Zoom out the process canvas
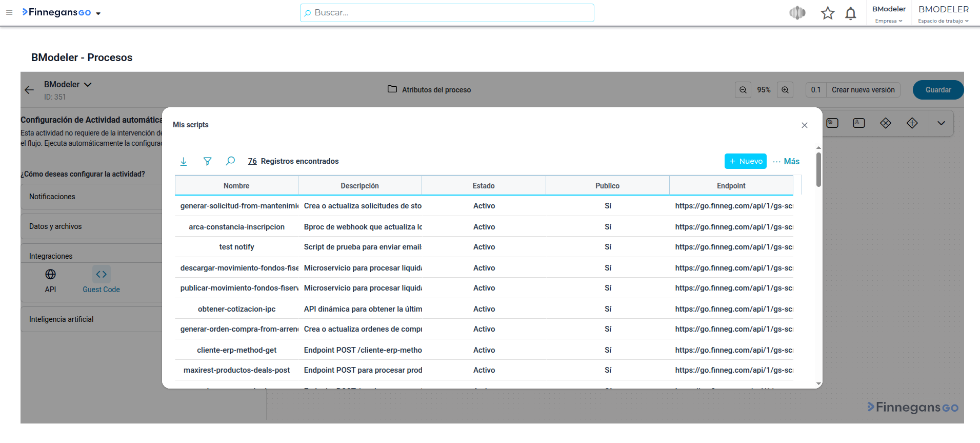980x443 pixels. point(743,90)
